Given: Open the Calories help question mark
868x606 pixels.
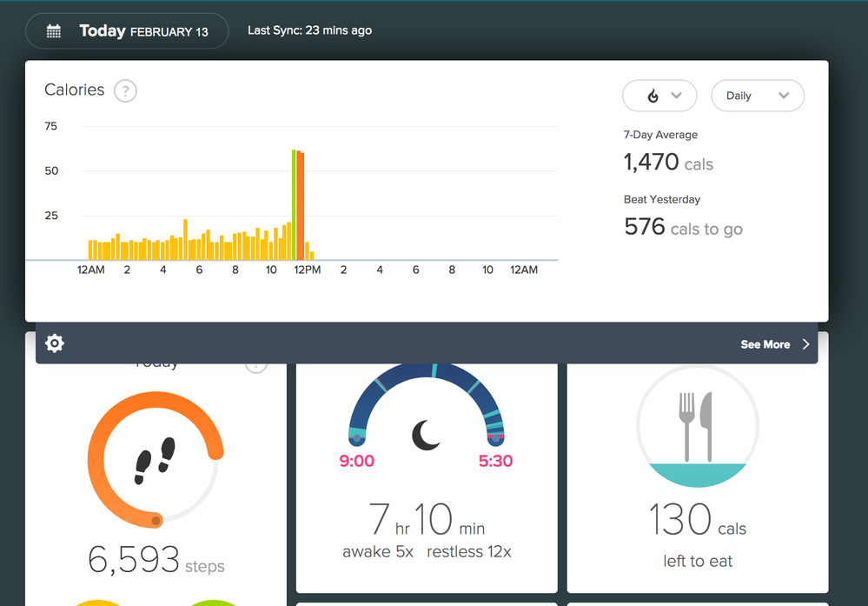Looking at the screenshot, I should point(125,90).
